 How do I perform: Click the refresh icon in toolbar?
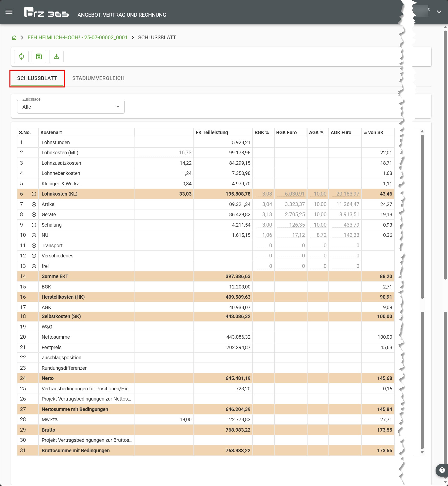pos(21,56)
